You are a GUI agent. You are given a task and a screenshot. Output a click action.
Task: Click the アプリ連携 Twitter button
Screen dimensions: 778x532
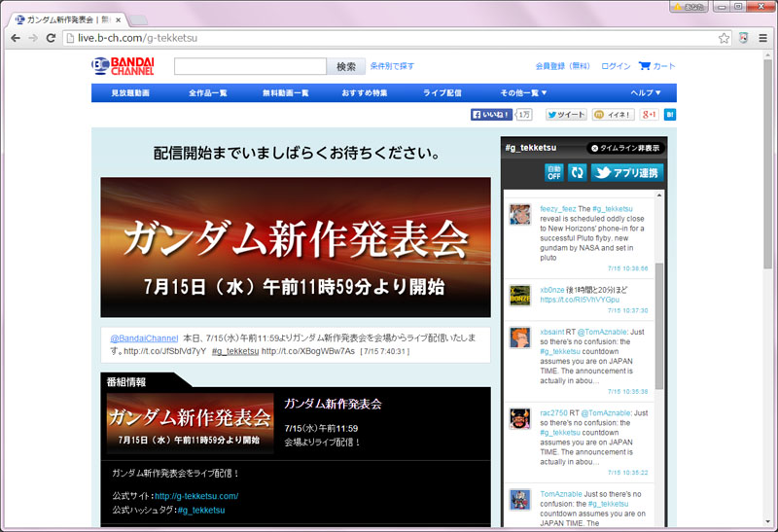[627, 173]
